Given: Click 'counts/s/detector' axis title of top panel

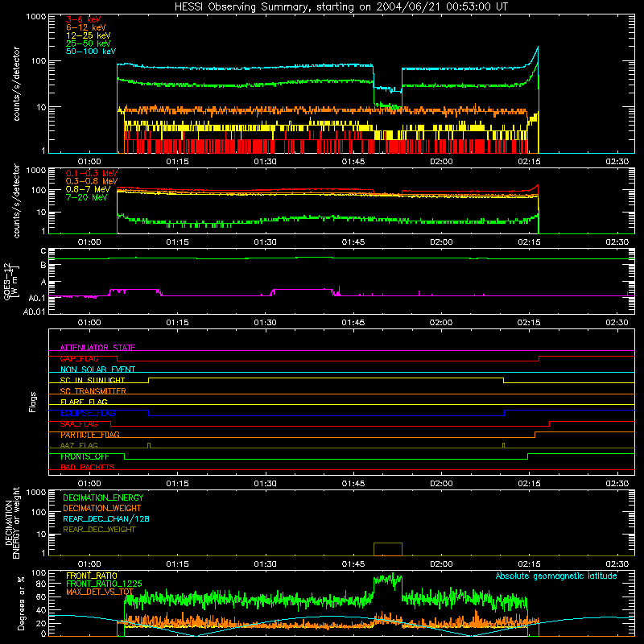Looking at the screenshot, I should 16,84.
